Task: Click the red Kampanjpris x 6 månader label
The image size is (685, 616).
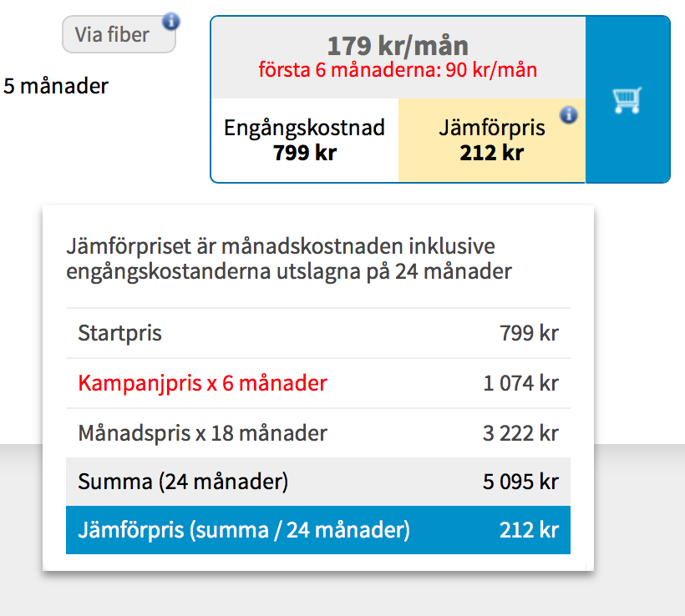Action: pos(202,384)
